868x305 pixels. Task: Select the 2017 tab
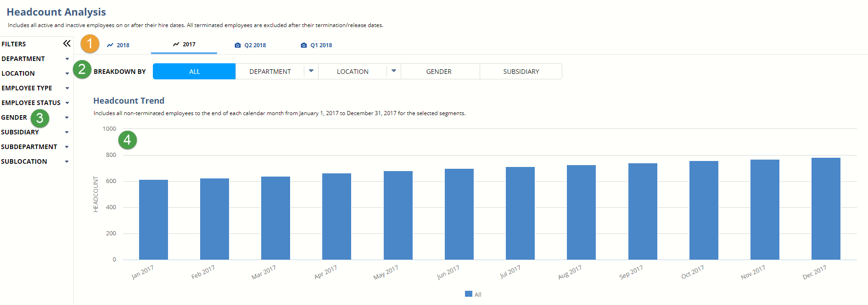point(184,44)
